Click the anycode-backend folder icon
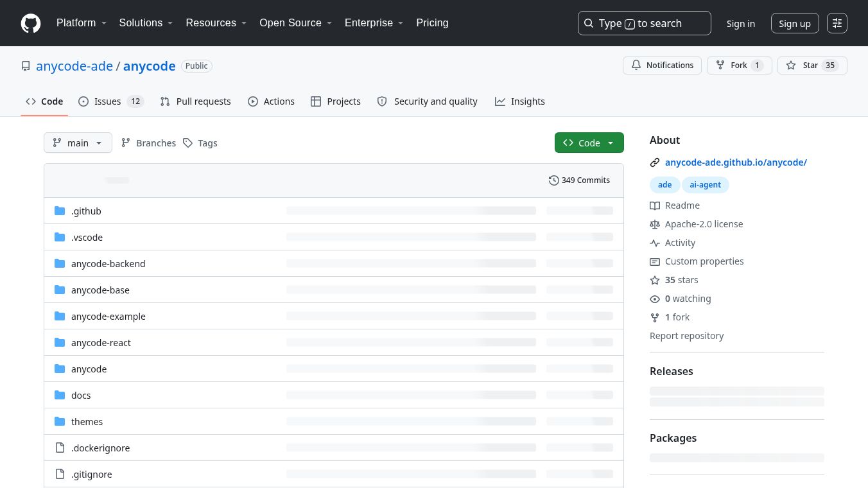 60,263
